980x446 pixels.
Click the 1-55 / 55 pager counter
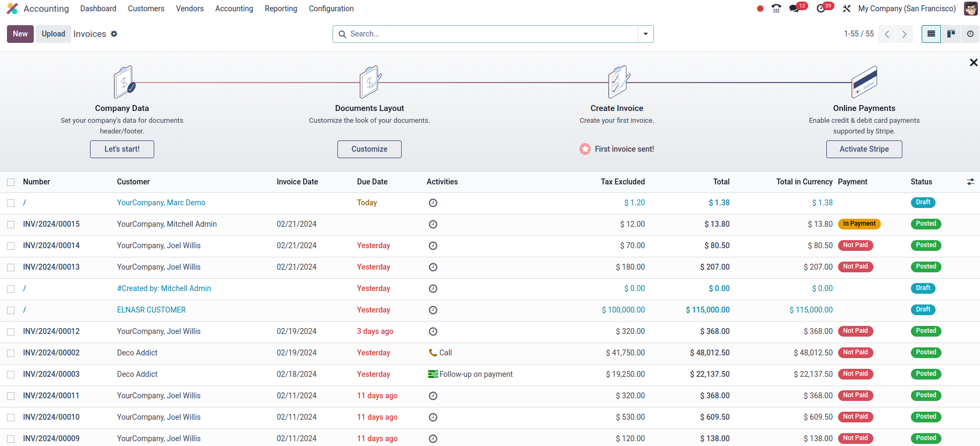pos(859,34)
